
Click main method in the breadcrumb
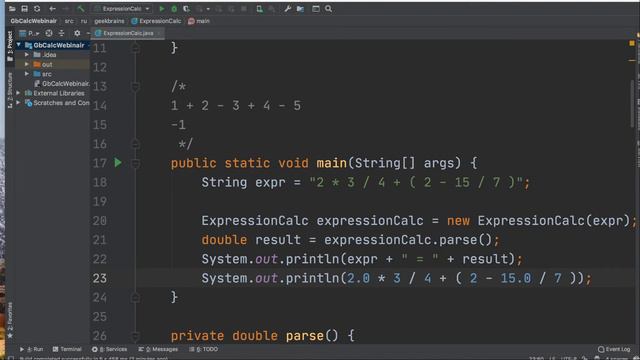[199, 21]
